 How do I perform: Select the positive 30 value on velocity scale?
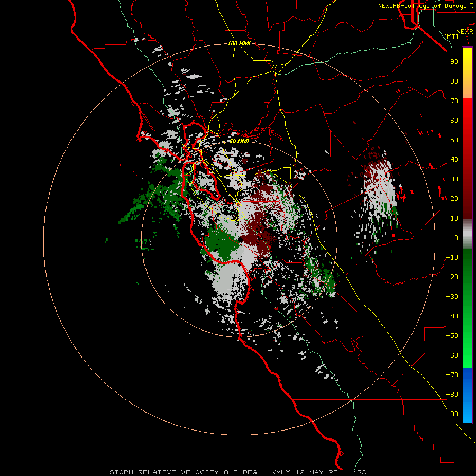click(x=454, y=179)
